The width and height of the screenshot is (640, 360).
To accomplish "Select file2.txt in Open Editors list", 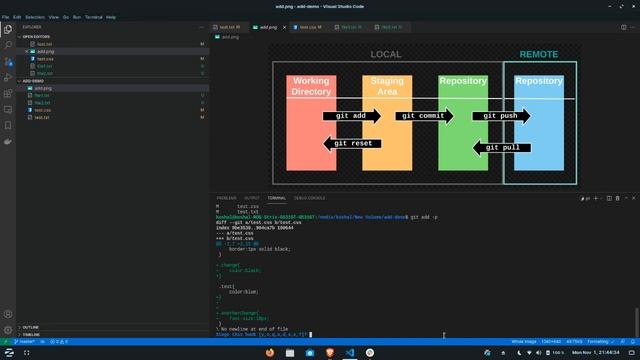I will click(113, 73).
